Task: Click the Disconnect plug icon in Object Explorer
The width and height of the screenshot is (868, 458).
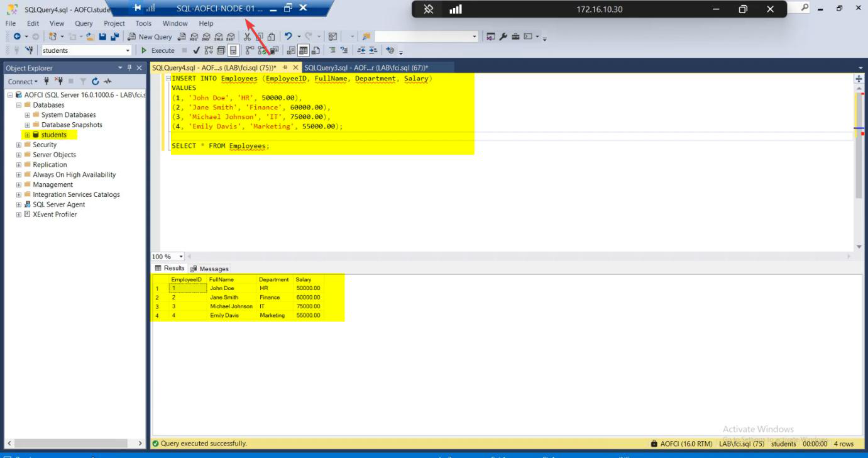Action: (59, 81)
